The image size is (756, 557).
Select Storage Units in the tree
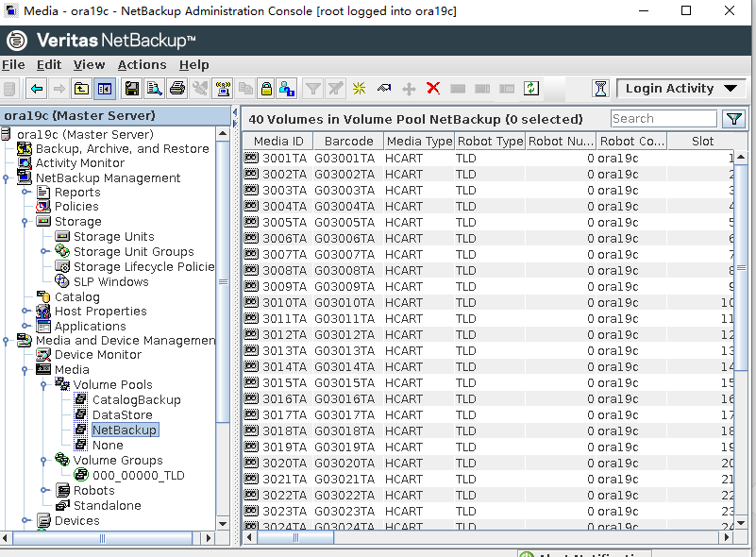coord(114,237)
